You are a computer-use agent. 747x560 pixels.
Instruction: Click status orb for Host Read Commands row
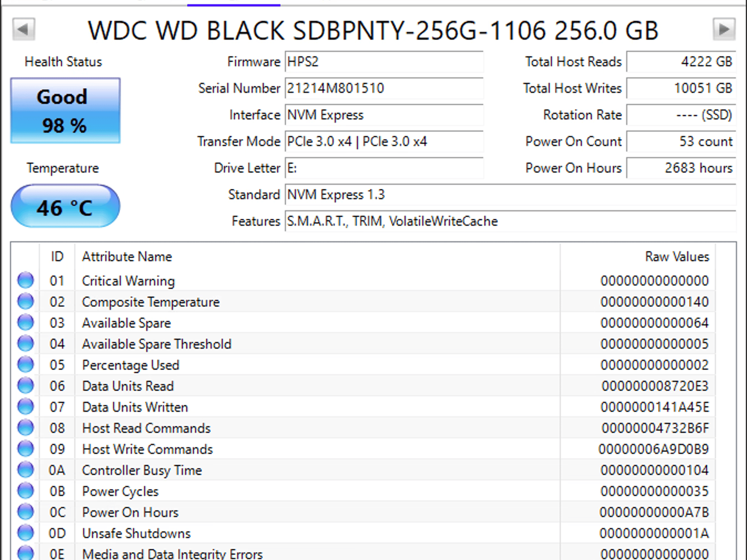point(26,428)
